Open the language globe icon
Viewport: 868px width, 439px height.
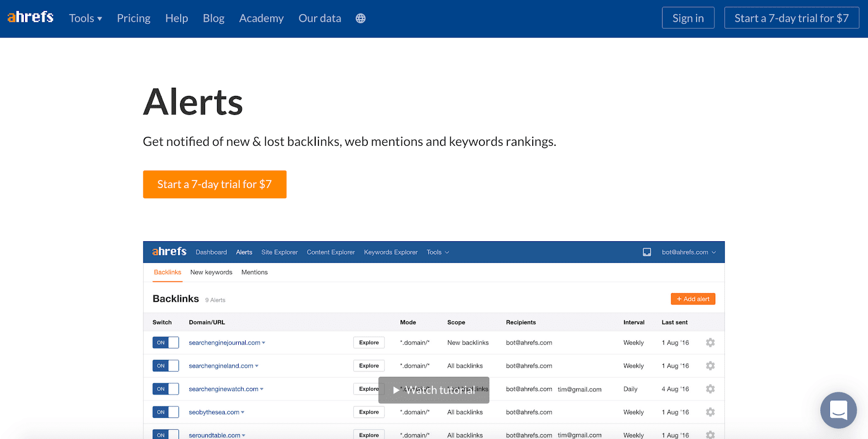tap(361, 18)
